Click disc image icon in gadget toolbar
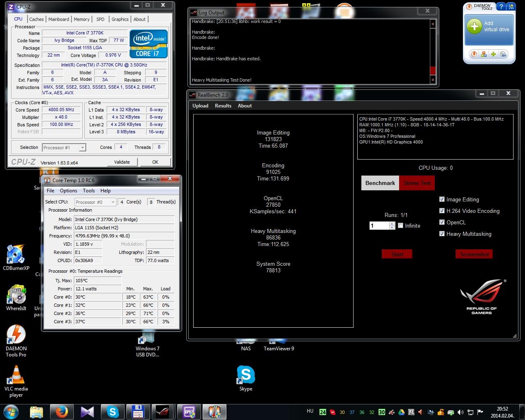525x420 pixels. (503, 54)
